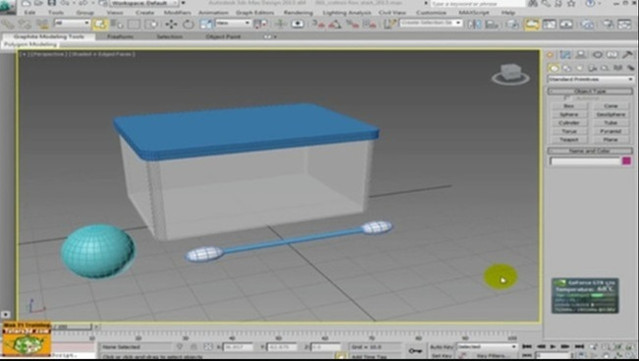Open the Tools menu
The image size is (639, 361).
coord(55,13)
